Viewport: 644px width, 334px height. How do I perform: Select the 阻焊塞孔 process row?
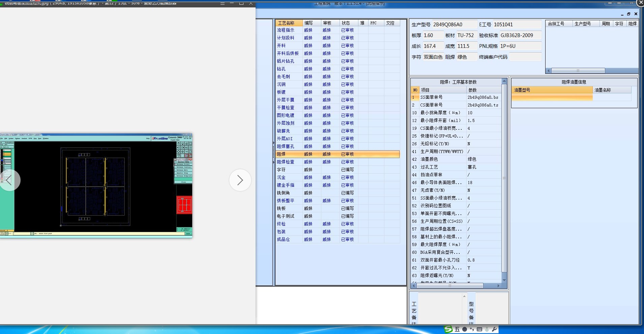(338, 147)
